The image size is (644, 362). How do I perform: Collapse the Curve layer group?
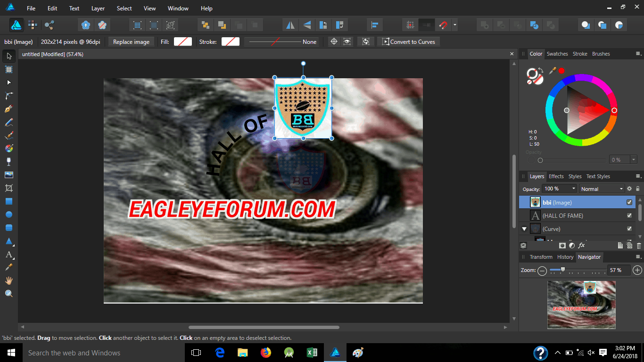(x=524, y=229)
